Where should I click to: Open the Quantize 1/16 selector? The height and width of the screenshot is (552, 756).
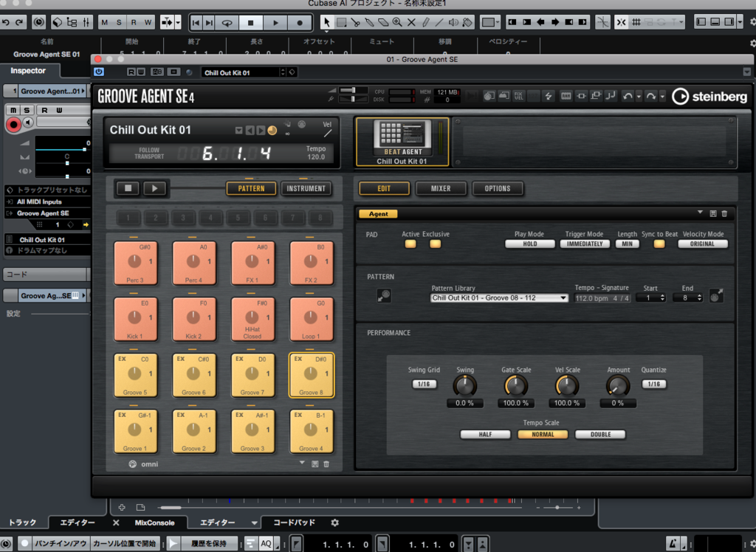(x=654, y=384)
